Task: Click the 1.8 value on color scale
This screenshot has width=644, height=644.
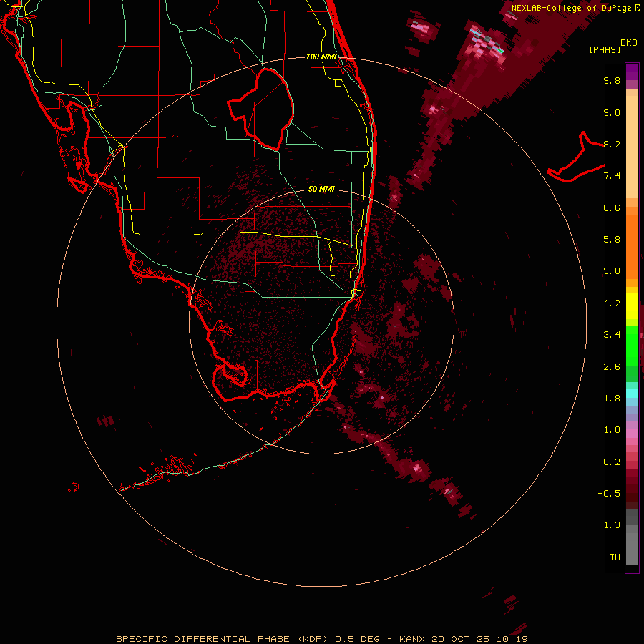Action: pos(612,399)
